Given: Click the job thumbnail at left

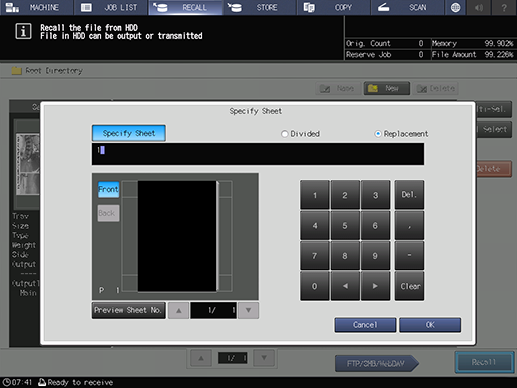Looking at the screenshot, I should point(28,164).
